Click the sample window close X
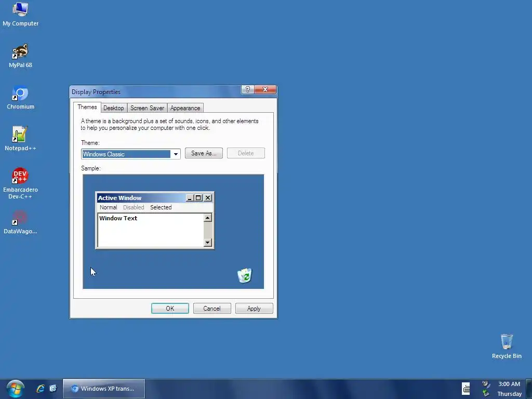 click(208, 198)
